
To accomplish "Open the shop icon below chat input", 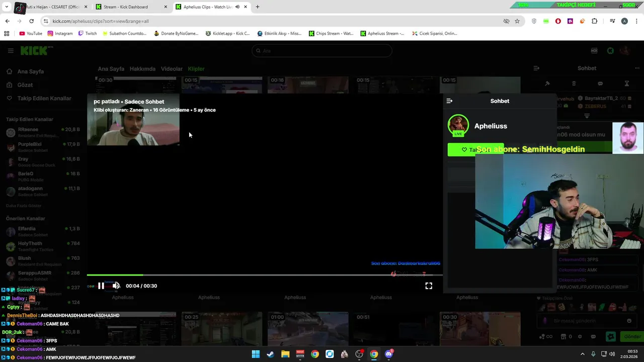I will (x=563, y=336).
